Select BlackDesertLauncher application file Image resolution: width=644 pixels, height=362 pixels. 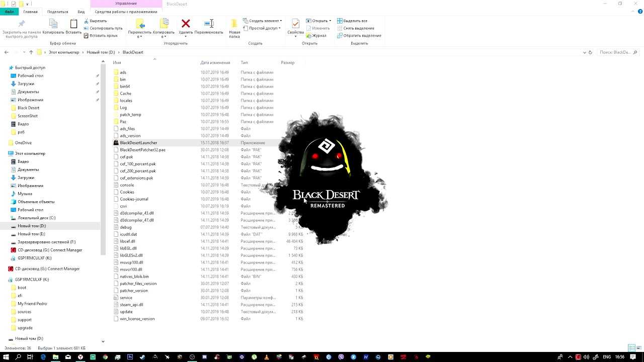[138, 143]
